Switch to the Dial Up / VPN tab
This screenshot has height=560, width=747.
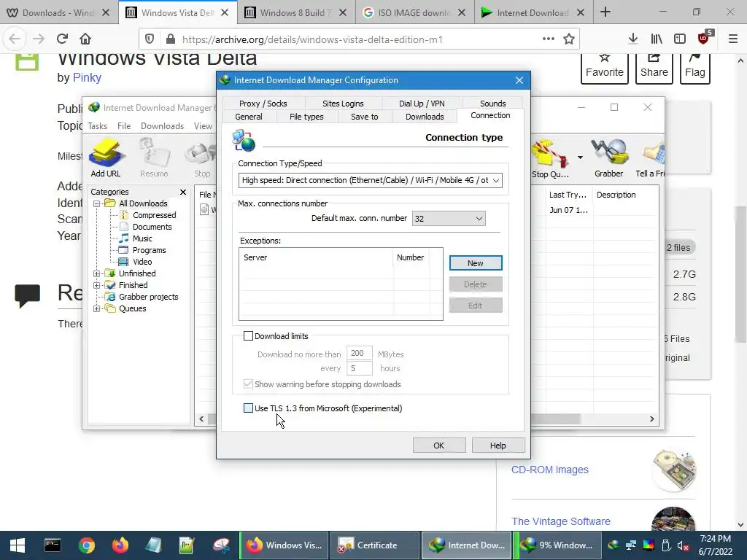422,104
